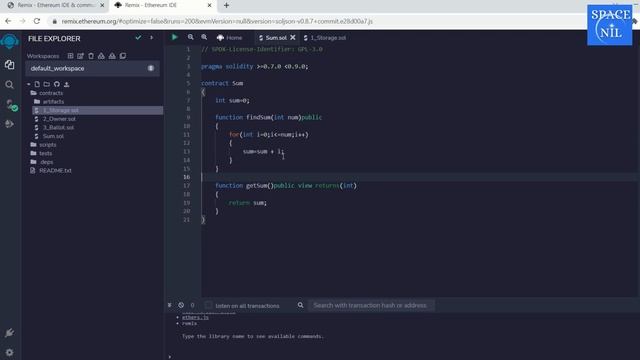Click the 'return sum;' code line
This screenshot has width=640, height=360.
click(247, 202)
